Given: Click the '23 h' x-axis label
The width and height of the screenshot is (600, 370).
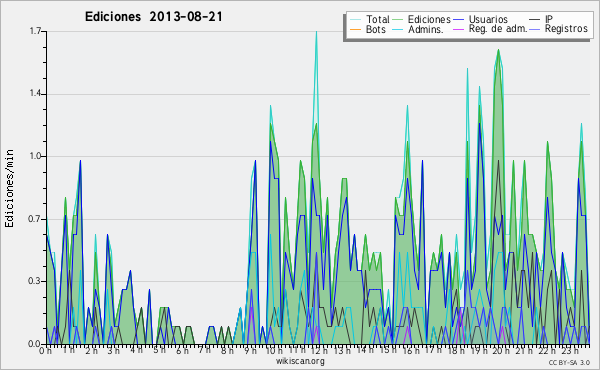Looking at the screenshot, I should (570, 351).
